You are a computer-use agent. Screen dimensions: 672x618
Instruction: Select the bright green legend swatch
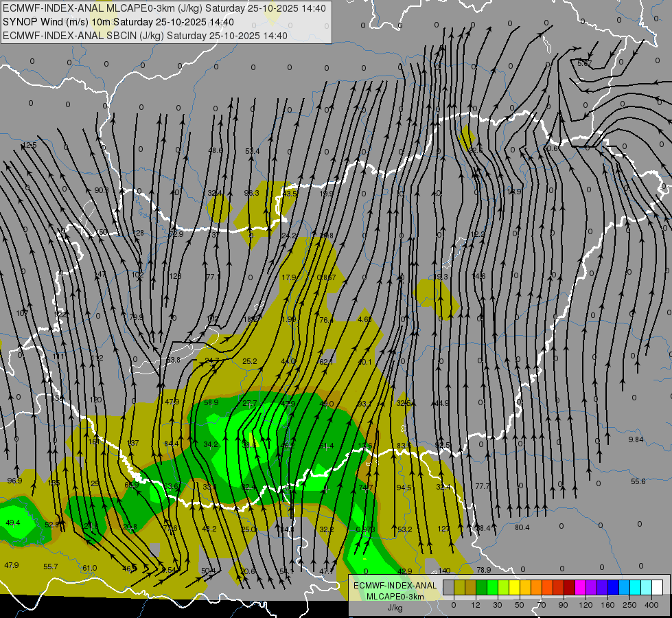[492, 587]
